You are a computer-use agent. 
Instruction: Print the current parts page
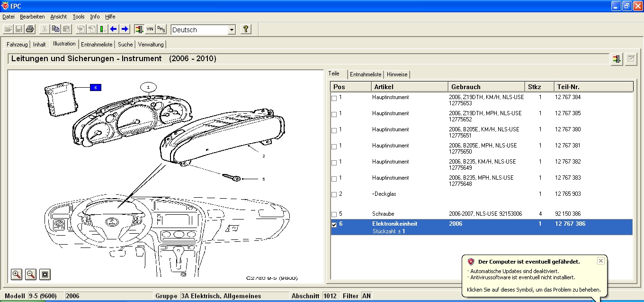(x=30, y=29)
